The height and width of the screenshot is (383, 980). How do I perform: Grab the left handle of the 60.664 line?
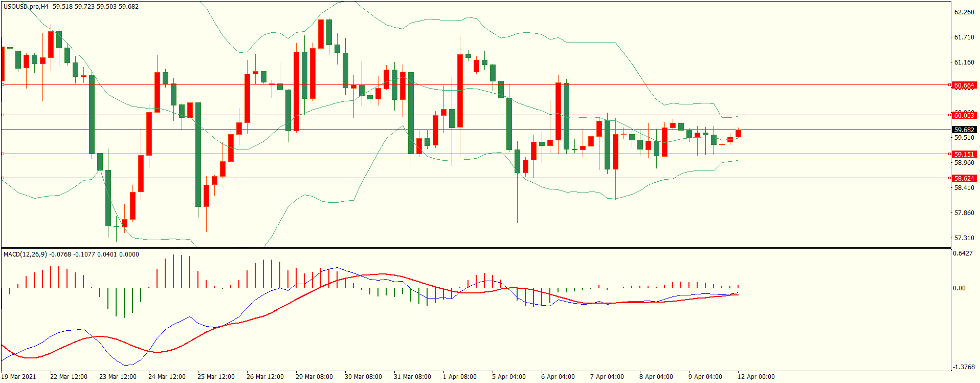click(x=3, y=85)
